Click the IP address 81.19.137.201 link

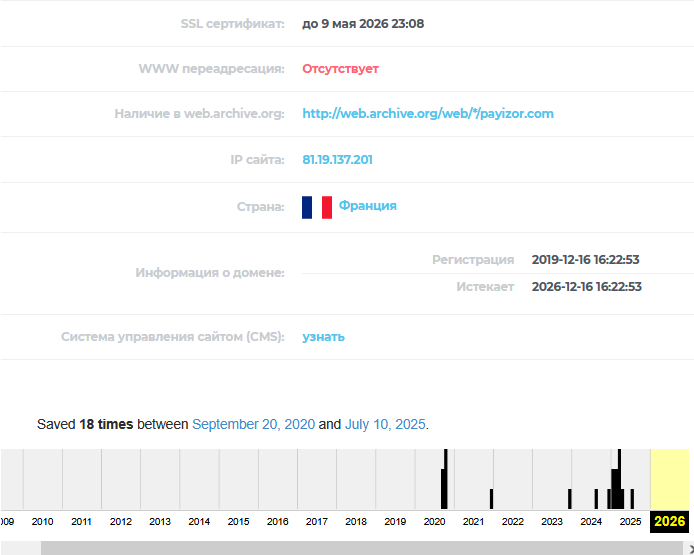click(337, 160)
